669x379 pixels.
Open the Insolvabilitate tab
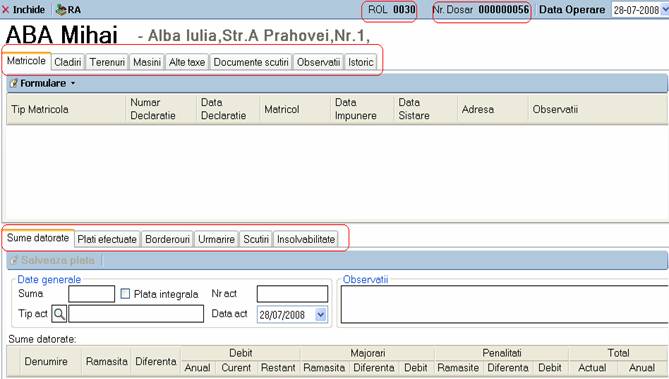pos(306,239)
